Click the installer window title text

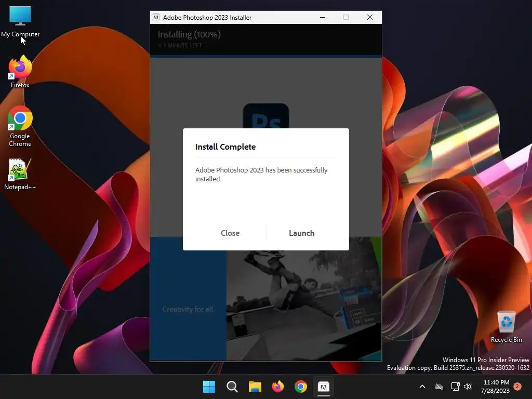click(207, 17)
